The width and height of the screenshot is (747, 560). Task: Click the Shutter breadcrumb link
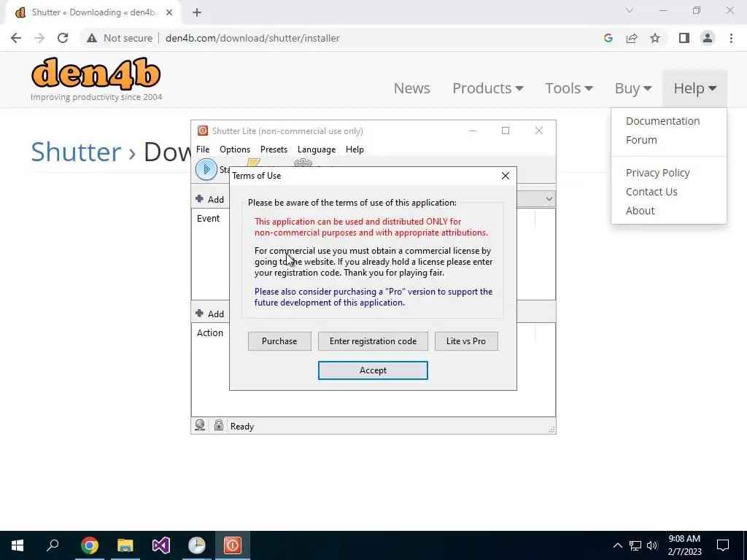coord(76,152)
